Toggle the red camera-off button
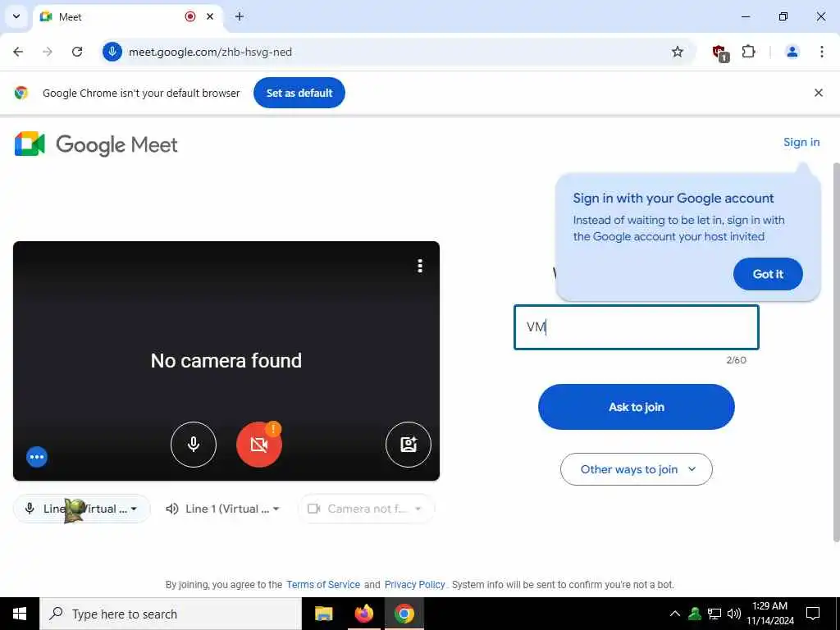Screen dimensions: 840x630 click(x=258, y=445)
